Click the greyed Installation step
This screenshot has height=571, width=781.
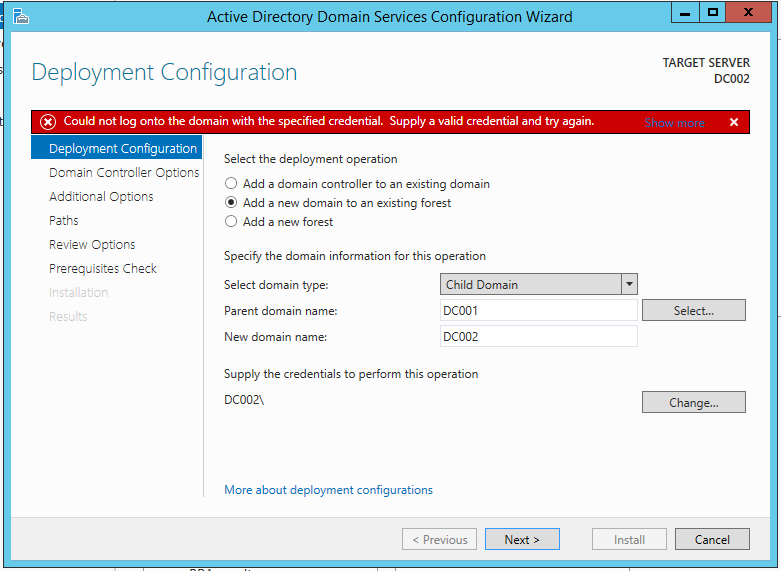click(78, 292)
